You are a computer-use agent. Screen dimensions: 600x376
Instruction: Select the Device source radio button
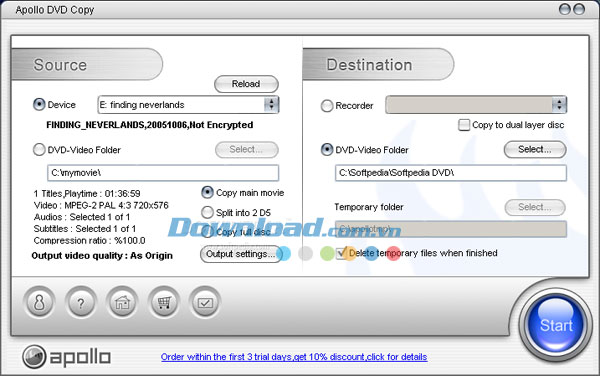tap(39, 104)
